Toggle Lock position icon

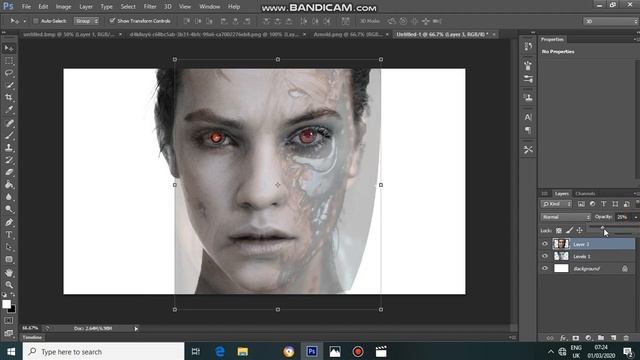coord(579,231)
